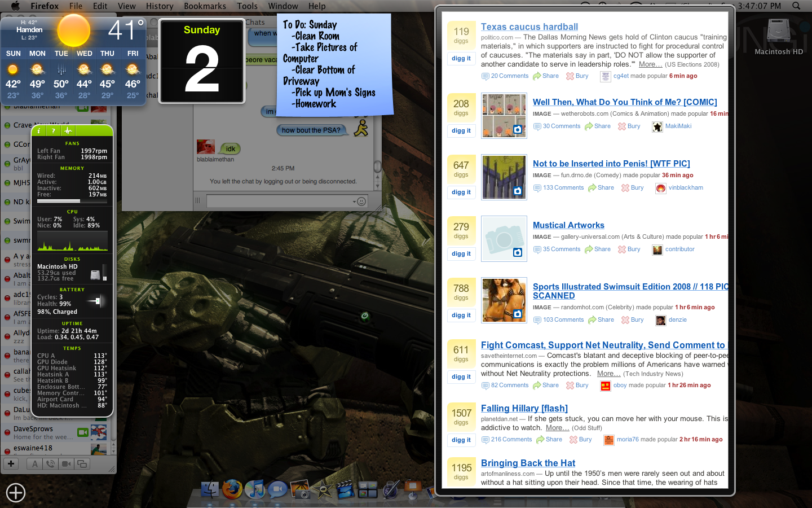Image resolution: width=812 pixels, height=508 pixels.
Task: Start a video chat with the camera icon
Action: click(67, 463)
